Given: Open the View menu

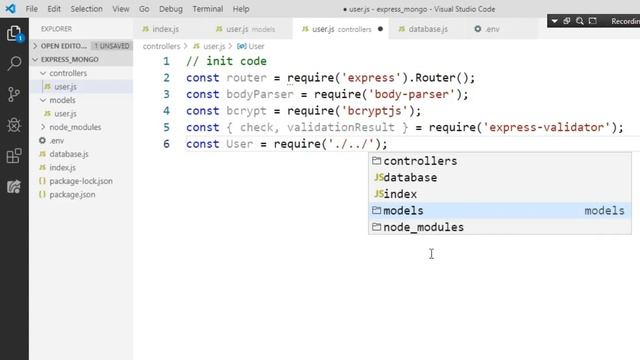Looking at the screenshot, I should click(x=121, y=9).
